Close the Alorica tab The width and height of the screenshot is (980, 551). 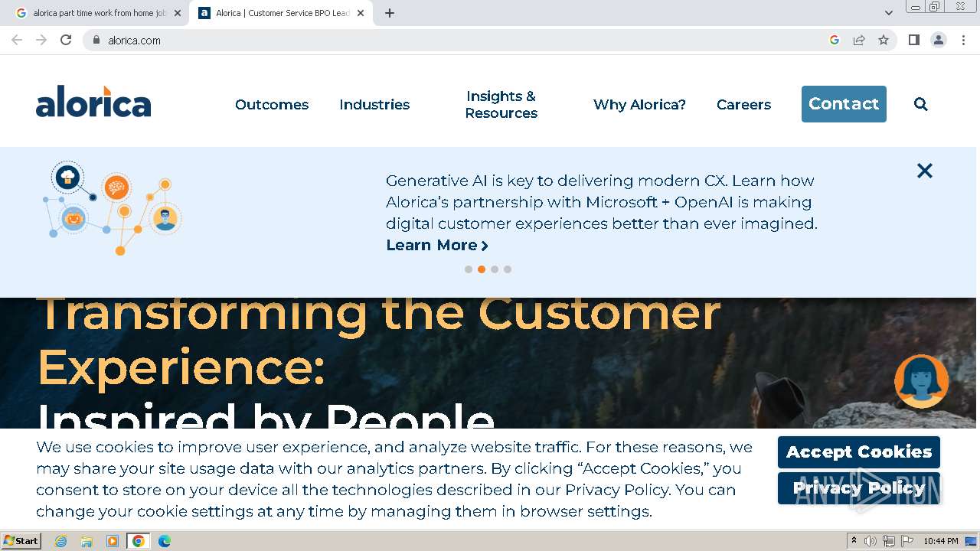coord(361,13)
